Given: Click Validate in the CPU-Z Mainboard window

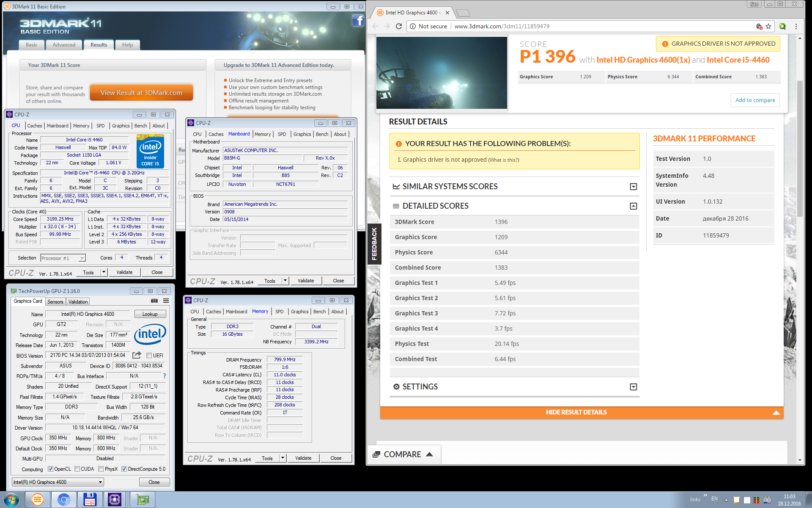Looking at the screenshot, I should pos(306,281).
